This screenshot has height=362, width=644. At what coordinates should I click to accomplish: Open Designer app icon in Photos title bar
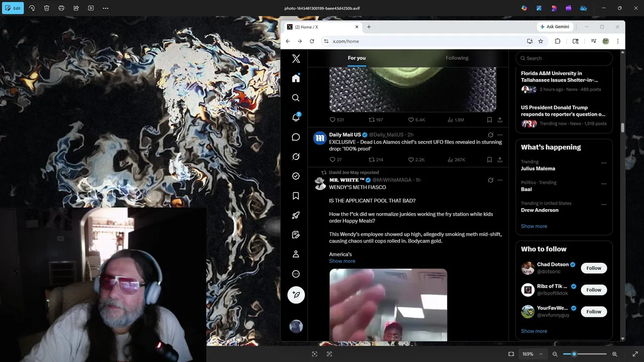click(x=554, y=8)
